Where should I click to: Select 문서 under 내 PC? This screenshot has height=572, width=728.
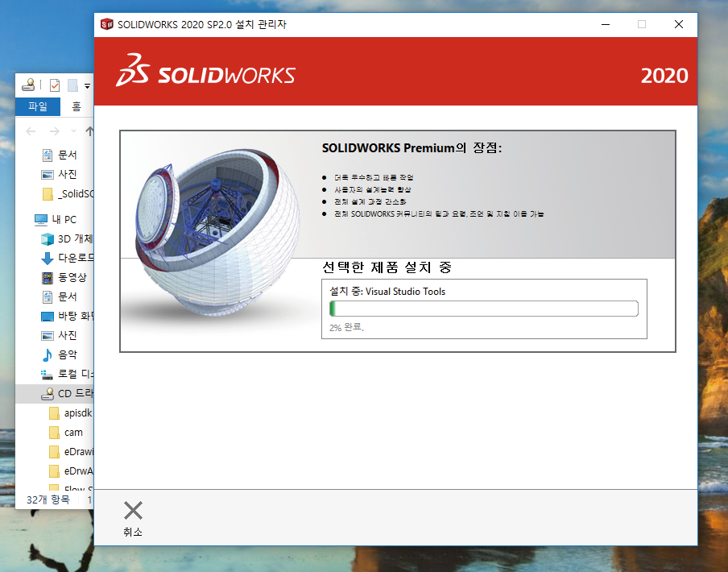click(59, 297)
